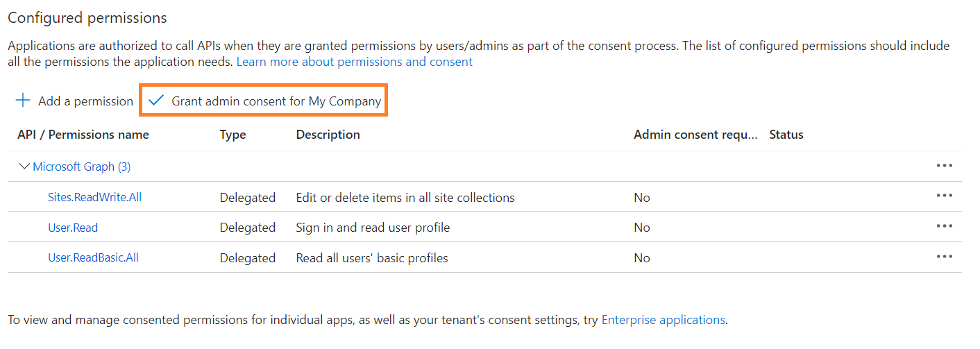
Task: Click Add a permission button text
Action: tap(85, 101)
